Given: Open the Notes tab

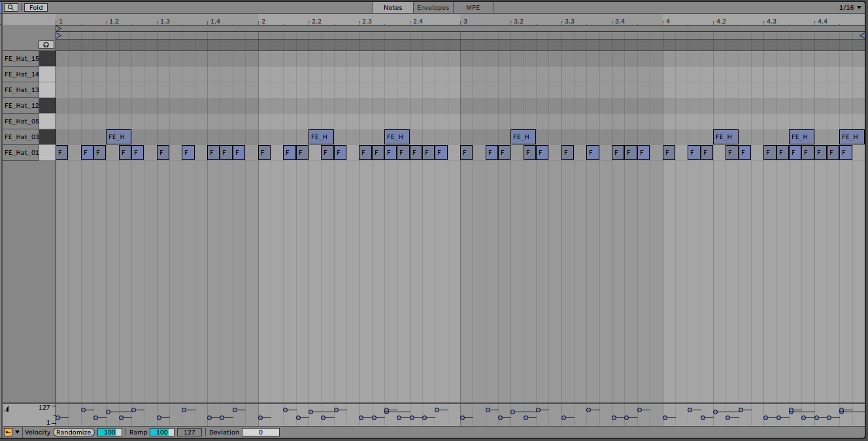Looking at the screenshot, I should [393, 7].
